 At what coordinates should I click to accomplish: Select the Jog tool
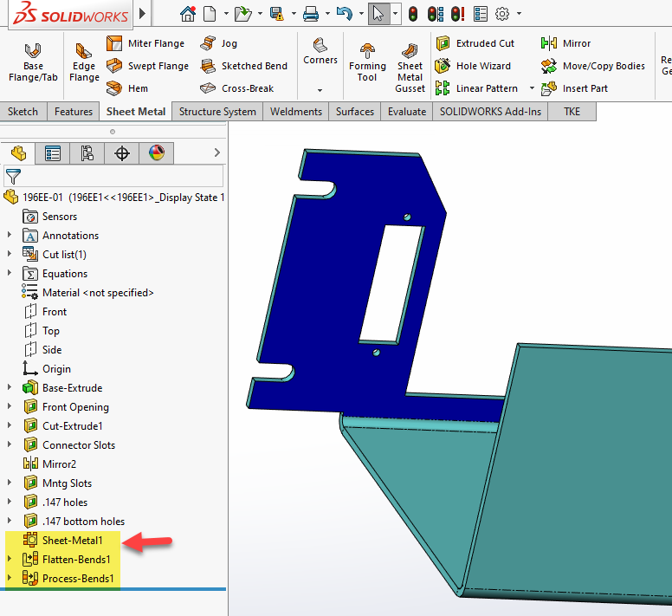[218, 43]
